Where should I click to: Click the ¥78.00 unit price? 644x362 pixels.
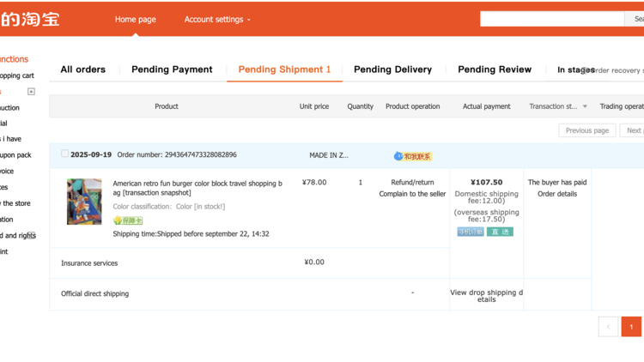314,182
